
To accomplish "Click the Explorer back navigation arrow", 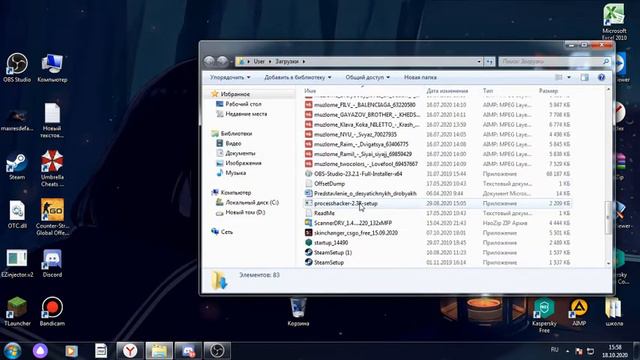I will point(209,61).
